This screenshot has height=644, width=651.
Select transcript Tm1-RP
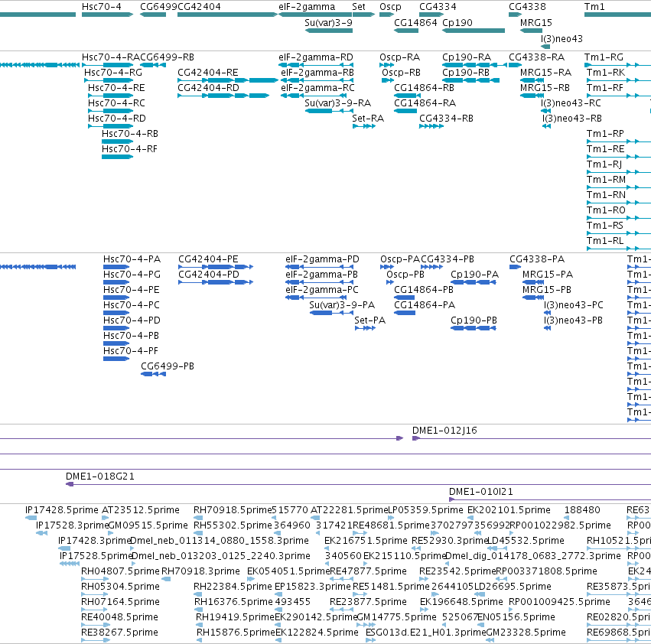(x=605, y=134)
